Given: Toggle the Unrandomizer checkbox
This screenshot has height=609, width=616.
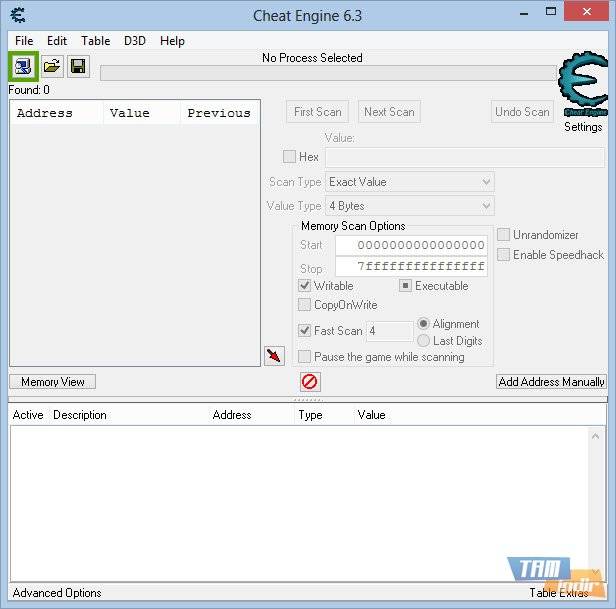Looking at the screenshot, I should (x=504, y=235).
